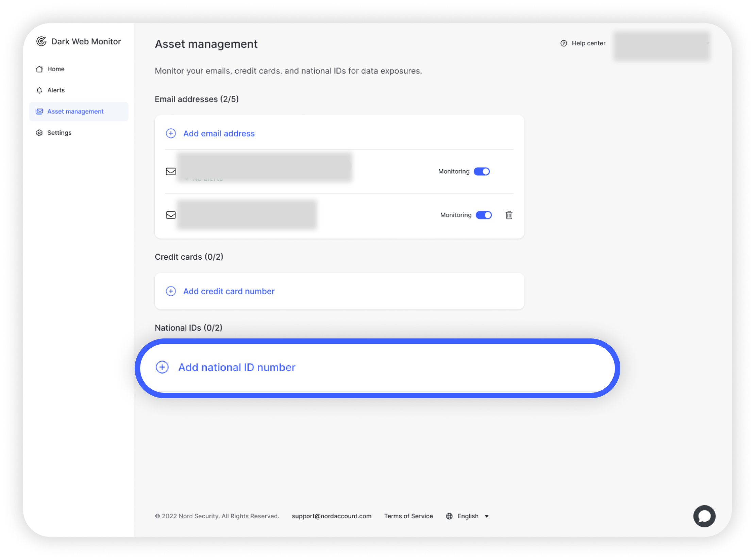
Task: Click the Add national ID number link
Action: point(237,367)
